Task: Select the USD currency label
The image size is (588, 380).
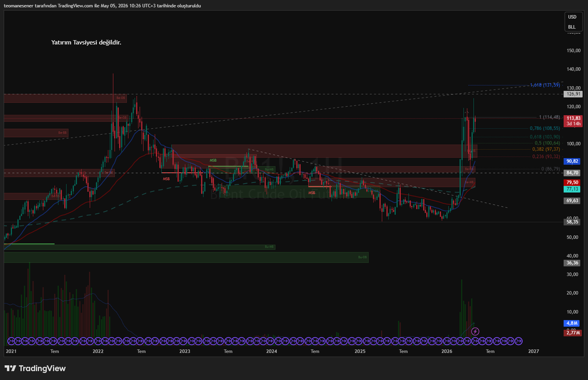Action: tap(572, 17)
